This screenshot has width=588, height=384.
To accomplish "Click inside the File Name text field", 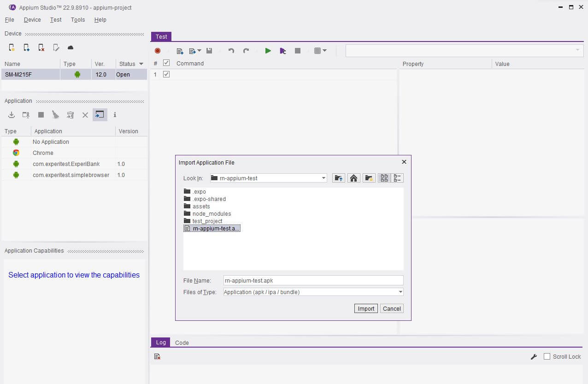I will tap(313, 280).
